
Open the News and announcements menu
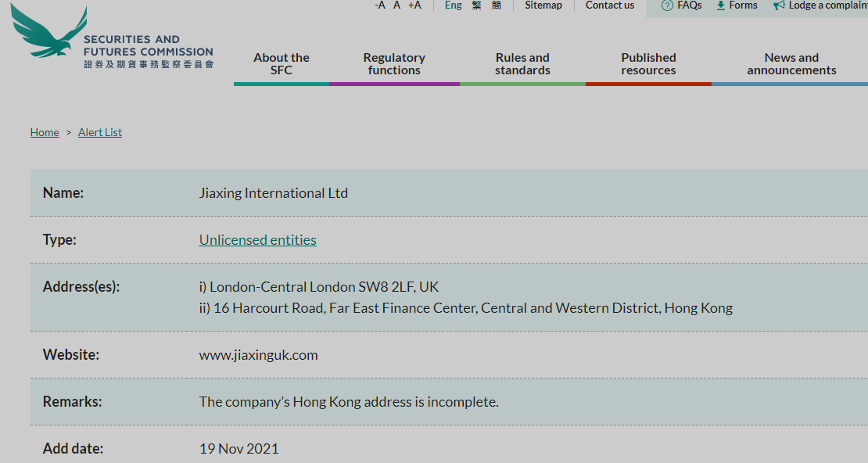click(x=791, y=63)
